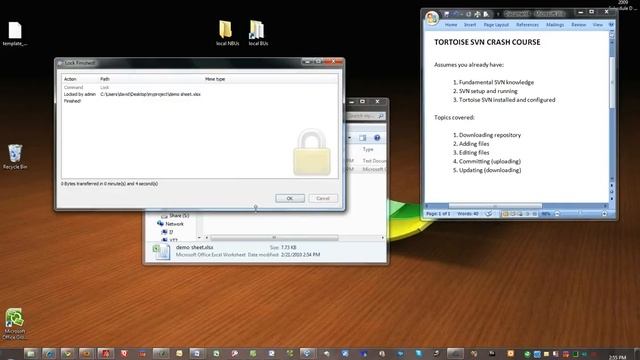
Task: Select the local NBUs folder on desktop
Action: 227,33
